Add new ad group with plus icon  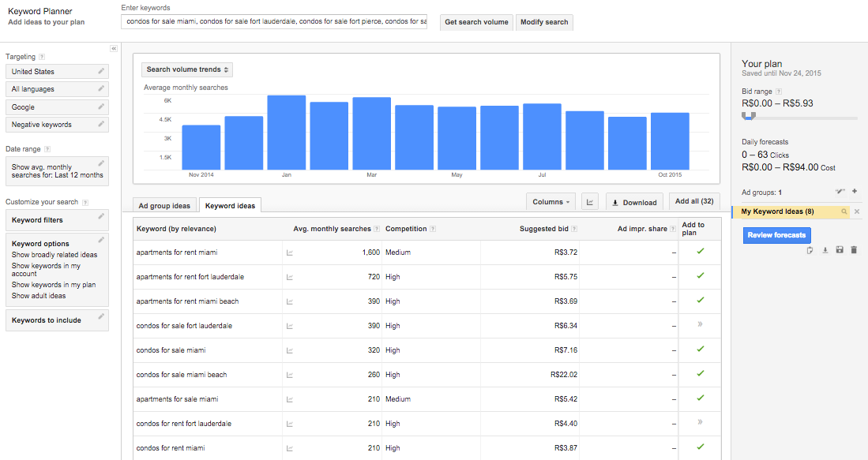tap(855, 191)
